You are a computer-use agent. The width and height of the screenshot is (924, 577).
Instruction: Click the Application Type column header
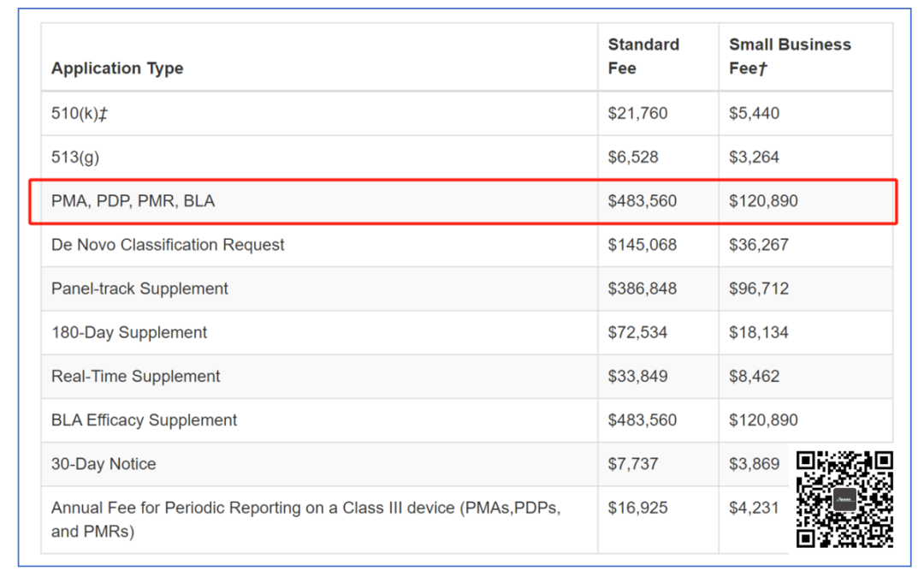coord(117,68)
